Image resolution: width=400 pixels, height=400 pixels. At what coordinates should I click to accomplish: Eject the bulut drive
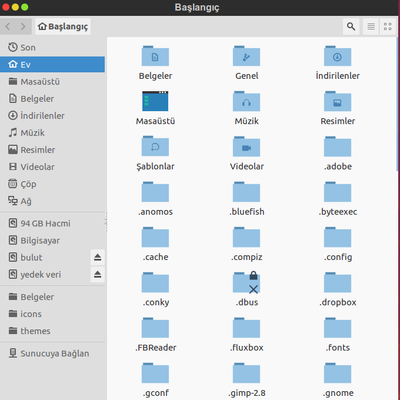[97, 257]
